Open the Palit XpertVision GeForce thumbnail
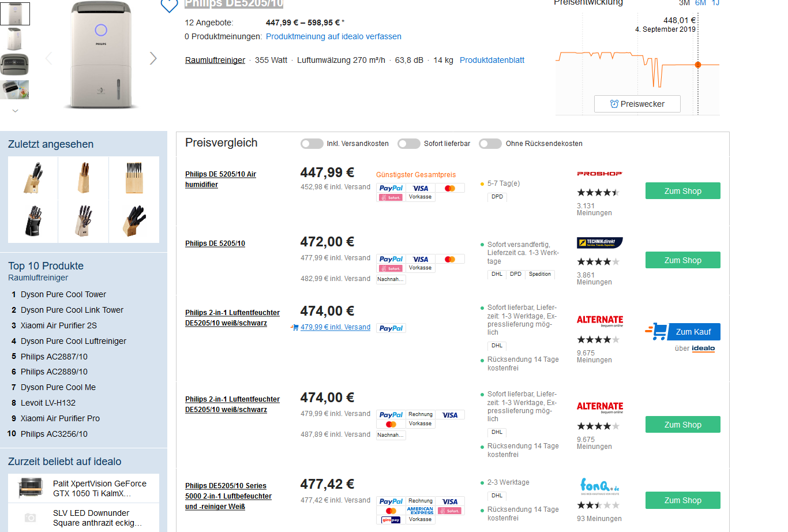The height and width of the screenshot is (532, 788). [31, 488]
